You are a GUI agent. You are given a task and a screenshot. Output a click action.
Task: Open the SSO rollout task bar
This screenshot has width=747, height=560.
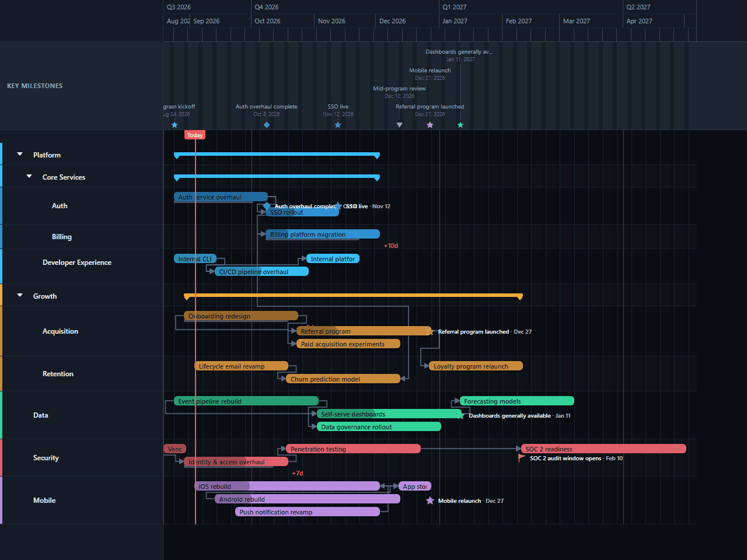tap(302, 212)
